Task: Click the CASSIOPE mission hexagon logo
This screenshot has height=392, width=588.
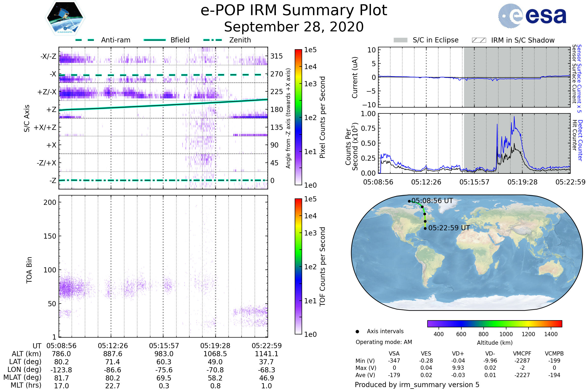Action: coord(65,18)
